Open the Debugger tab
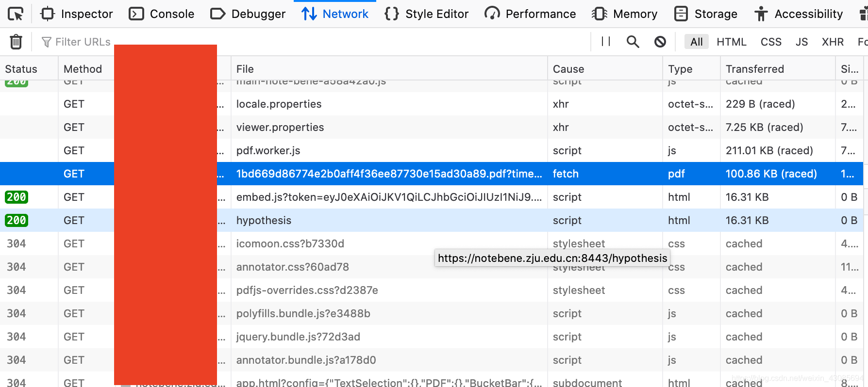This screenshot has height=387, width=868. (248, 14)
